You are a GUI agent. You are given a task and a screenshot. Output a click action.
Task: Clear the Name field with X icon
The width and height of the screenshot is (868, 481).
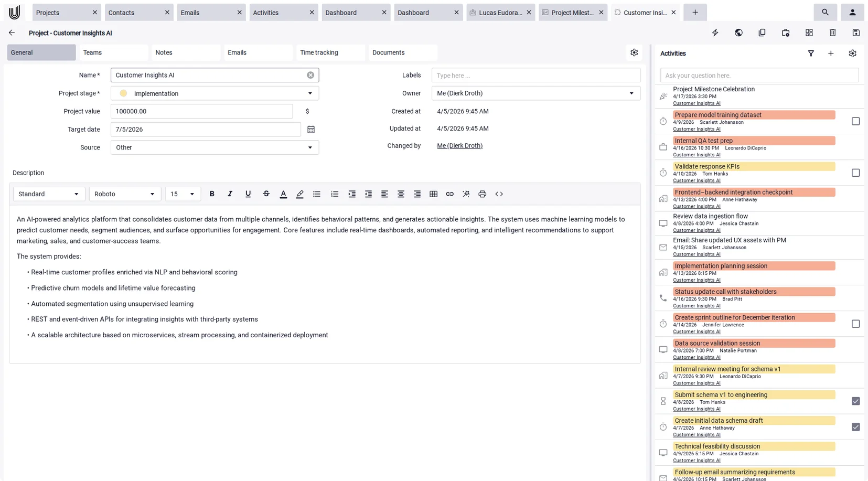click(310, 75)
